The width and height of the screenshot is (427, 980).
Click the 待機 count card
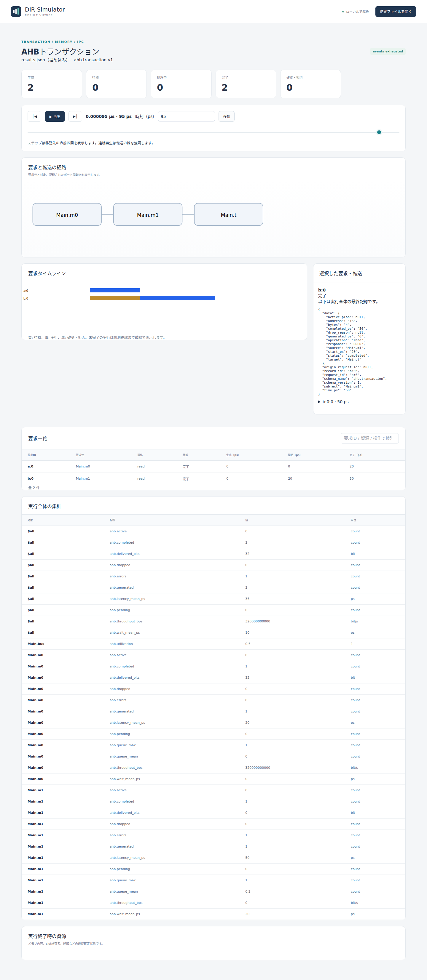tap(117, 84)
